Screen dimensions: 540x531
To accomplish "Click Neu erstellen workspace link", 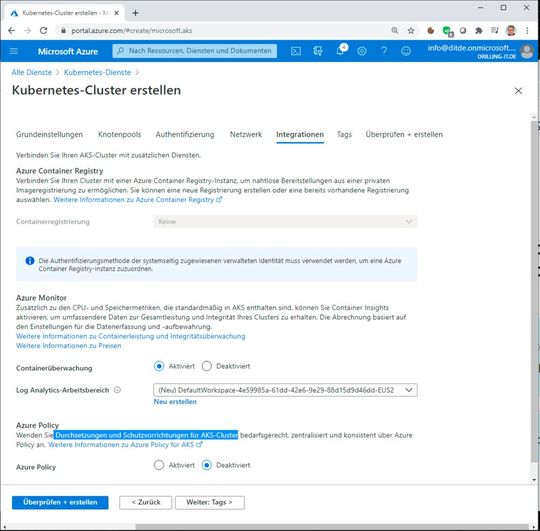I will point(175,402).
